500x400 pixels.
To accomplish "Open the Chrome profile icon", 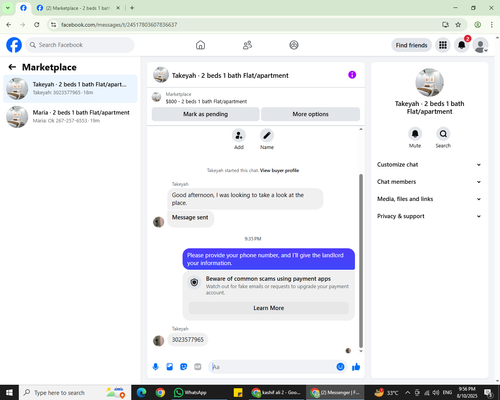I will point(478,24).
